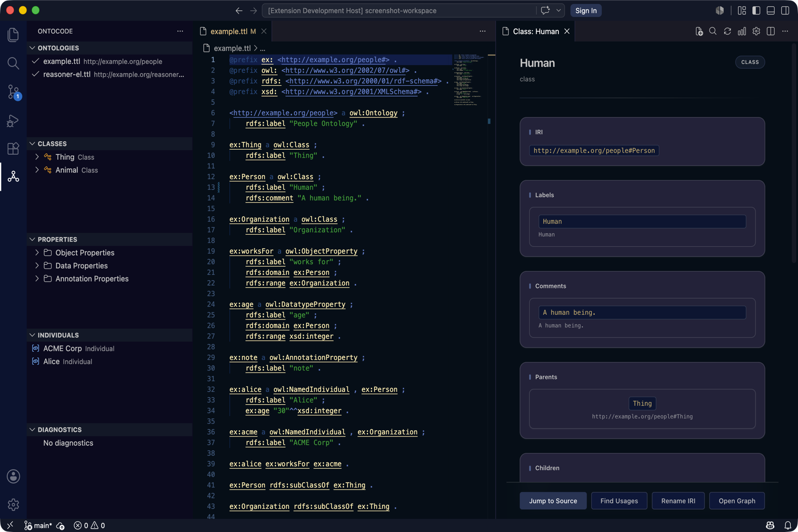Open the Manage gear in activity bar

coord(14,504)
